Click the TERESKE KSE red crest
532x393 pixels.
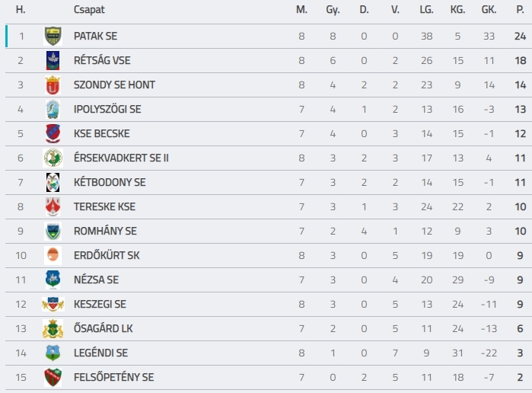click(x=53, y=207)
